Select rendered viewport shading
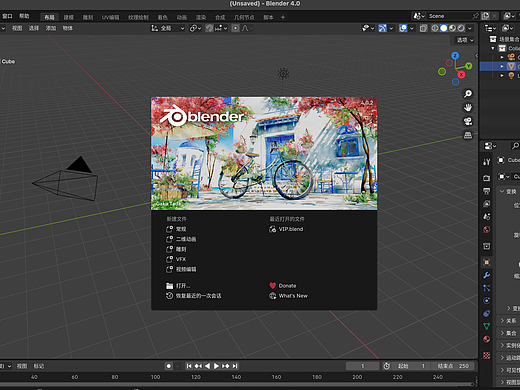The image size is (520, 390). coord(461,28)
